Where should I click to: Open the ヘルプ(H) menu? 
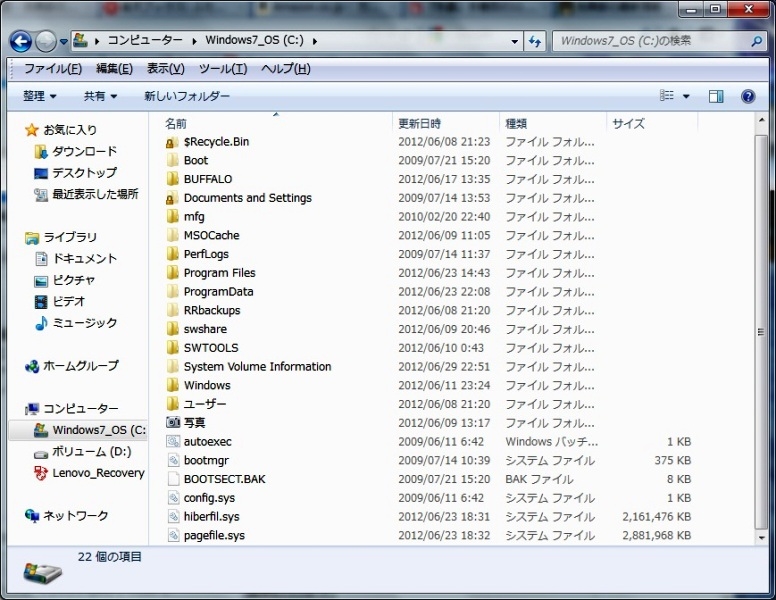point(286,68)
